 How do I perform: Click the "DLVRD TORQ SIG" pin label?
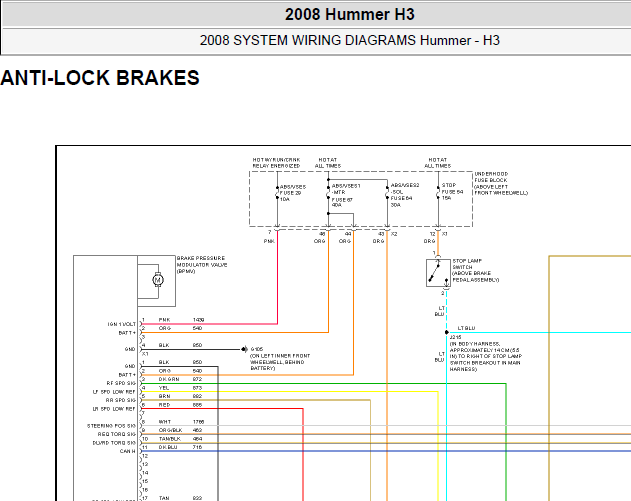[114, 443]
